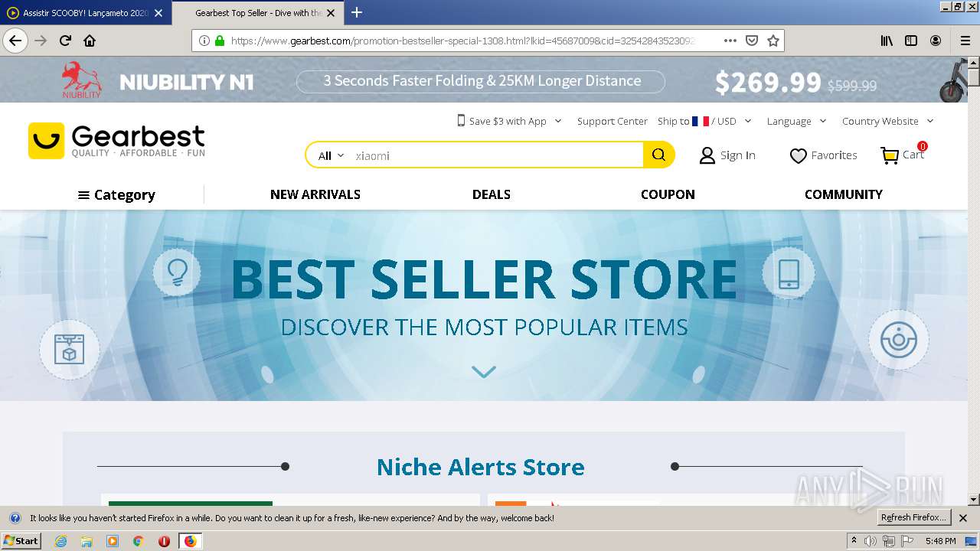Click the $269.99 banner price
Viewport: 980px width, 551px height.
[768, 82]
